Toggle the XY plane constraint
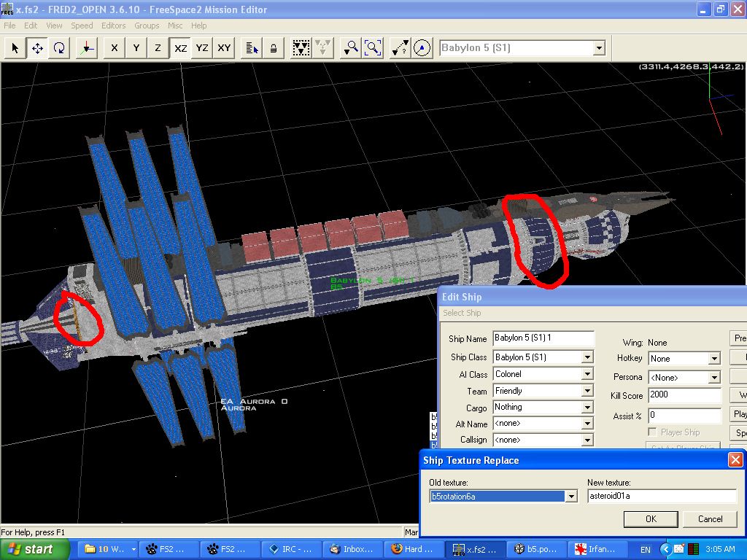This screenshot has height=560, width=747. (224, 48)
